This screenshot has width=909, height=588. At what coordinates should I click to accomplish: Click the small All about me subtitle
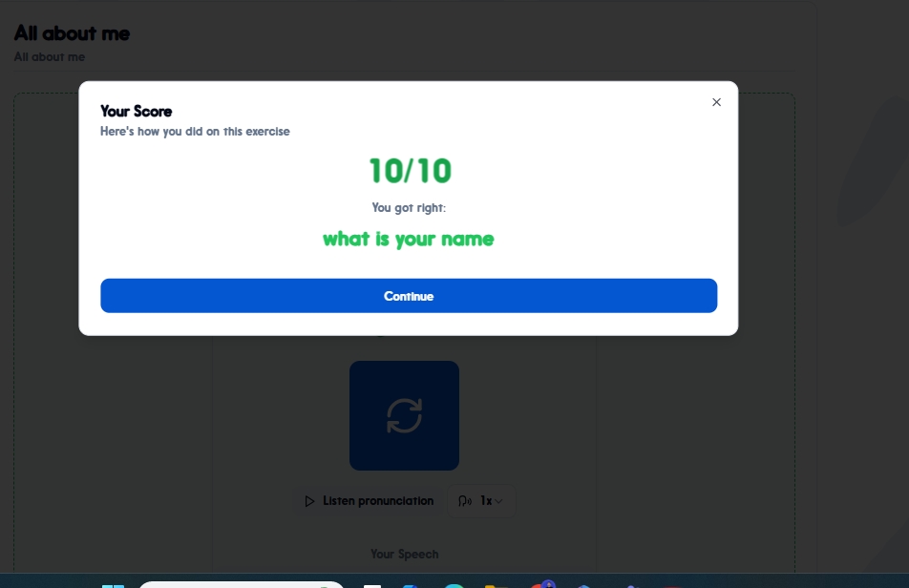click(x=50, y=56)
